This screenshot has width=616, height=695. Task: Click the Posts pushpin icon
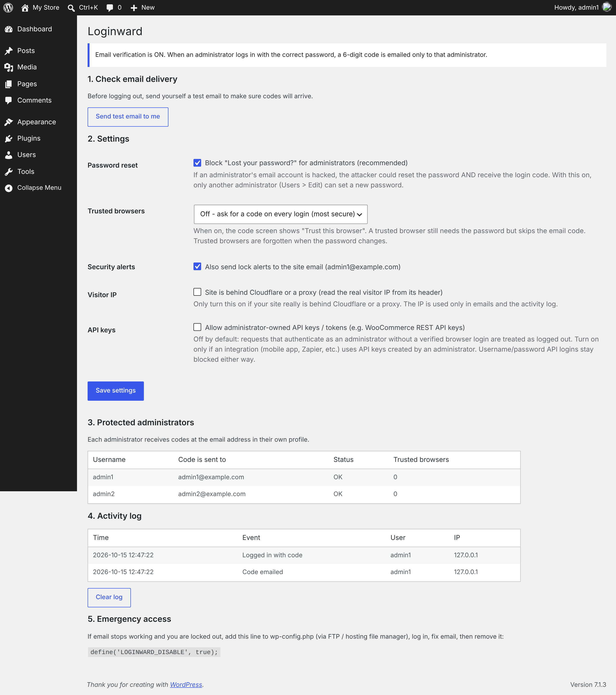(x=9, y=51)
